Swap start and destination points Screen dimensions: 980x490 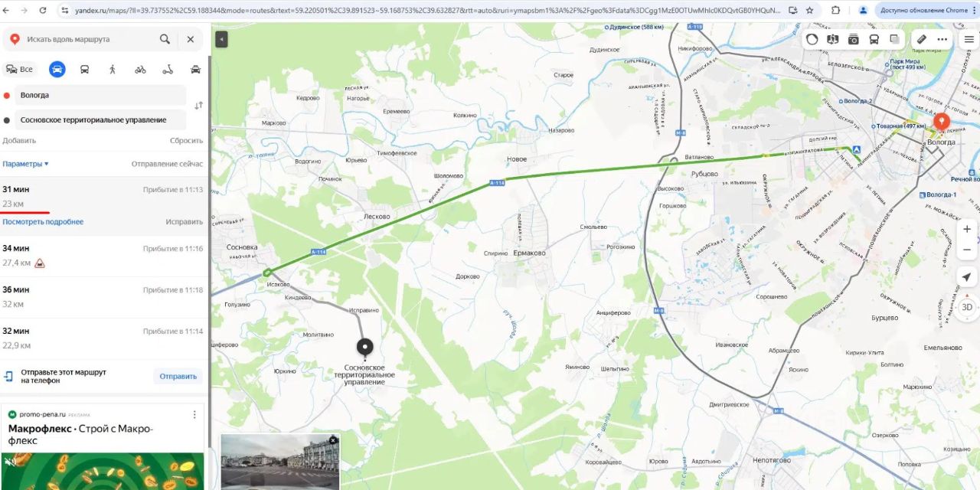(198, 106)
